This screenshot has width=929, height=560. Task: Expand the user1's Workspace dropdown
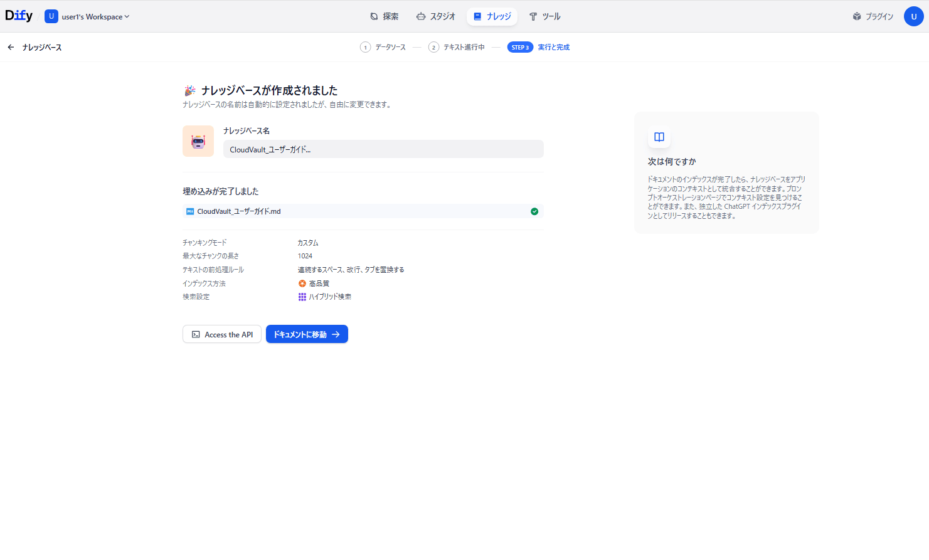(x=95, y=17)
